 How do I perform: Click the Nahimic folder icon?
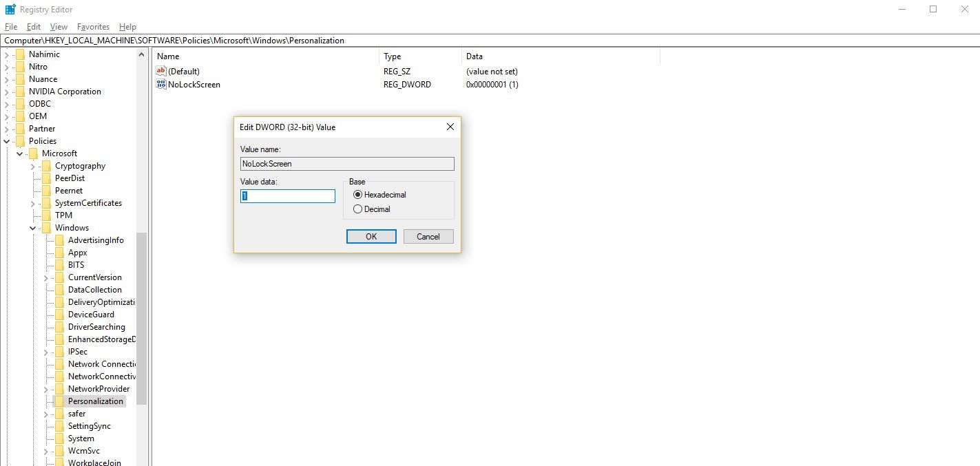click(x=20, y=54)
